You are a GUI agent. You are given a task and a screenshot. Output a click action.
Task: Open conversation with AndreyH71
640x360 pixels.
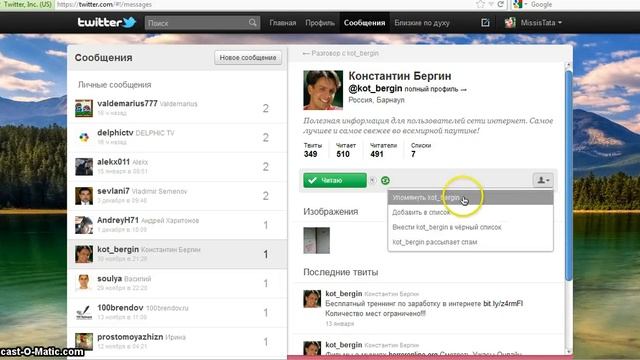(177, 225)
